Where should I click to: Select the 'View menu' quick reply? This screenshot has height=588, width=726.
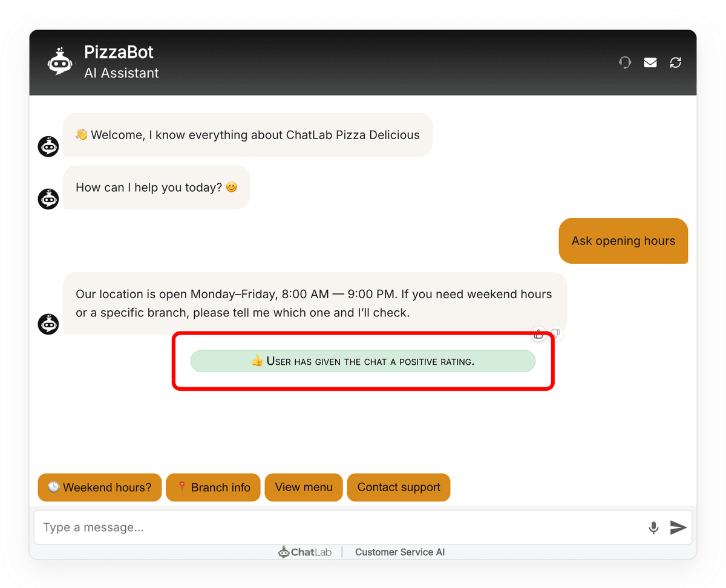point(304,487)
